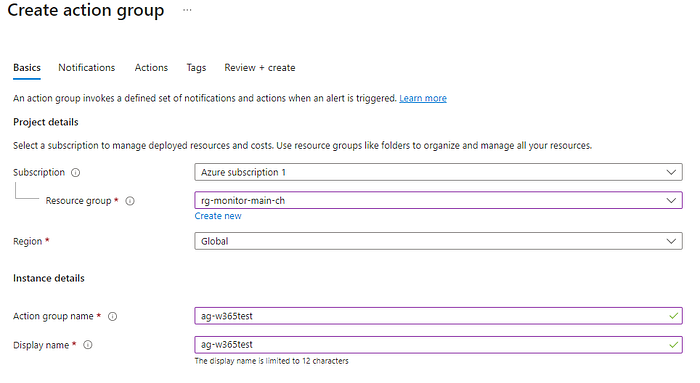The image size is (700, 383).
Task: Click the Action group name info icon
Action: click(x=112, y=316)
